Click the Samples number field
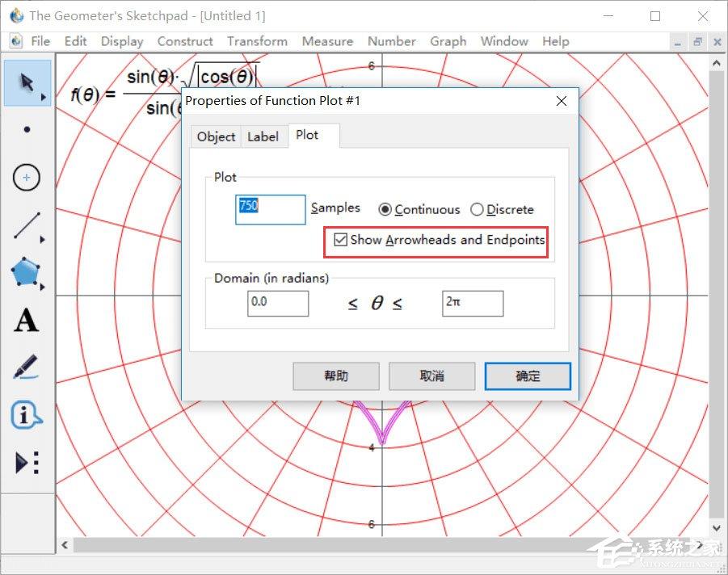728x575 pixels. (271, 209)
